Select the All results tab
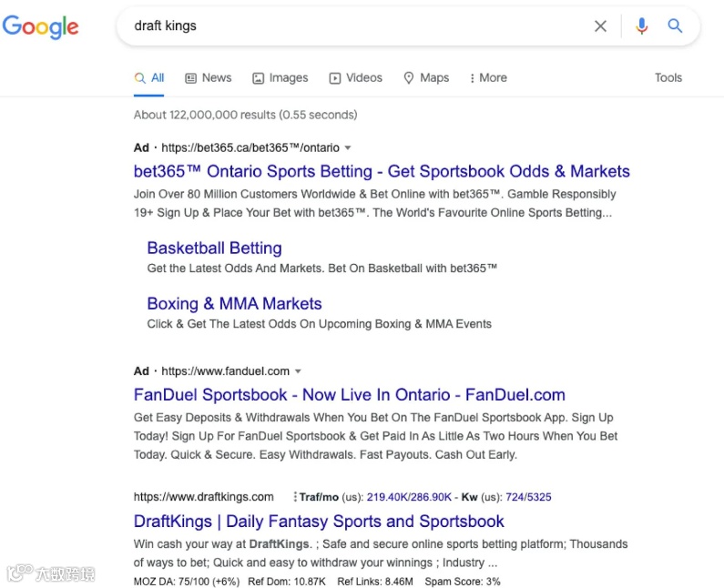724x588 pixels. pos(149,78)
